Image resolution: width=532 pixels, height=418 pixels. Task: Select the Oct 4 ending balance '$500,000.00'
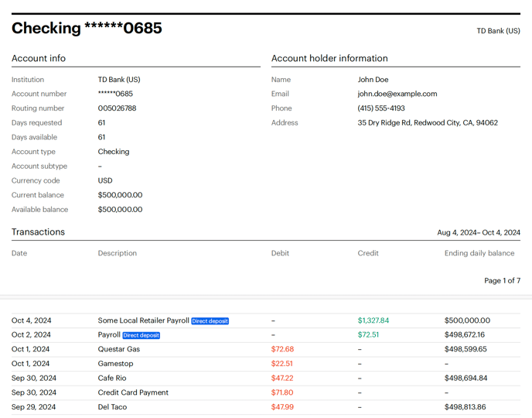pos(467,320)
